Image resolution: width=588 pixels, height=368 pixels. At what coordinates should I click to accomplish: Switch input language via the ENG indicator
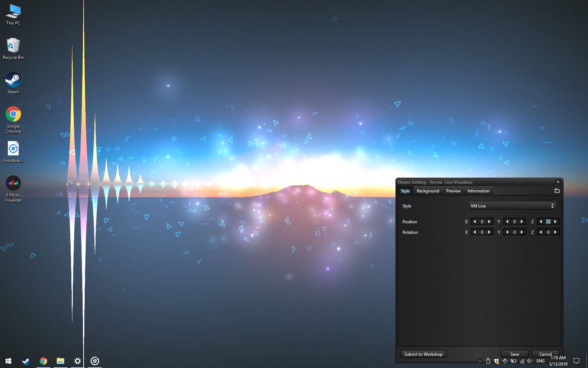click(541, 361)
